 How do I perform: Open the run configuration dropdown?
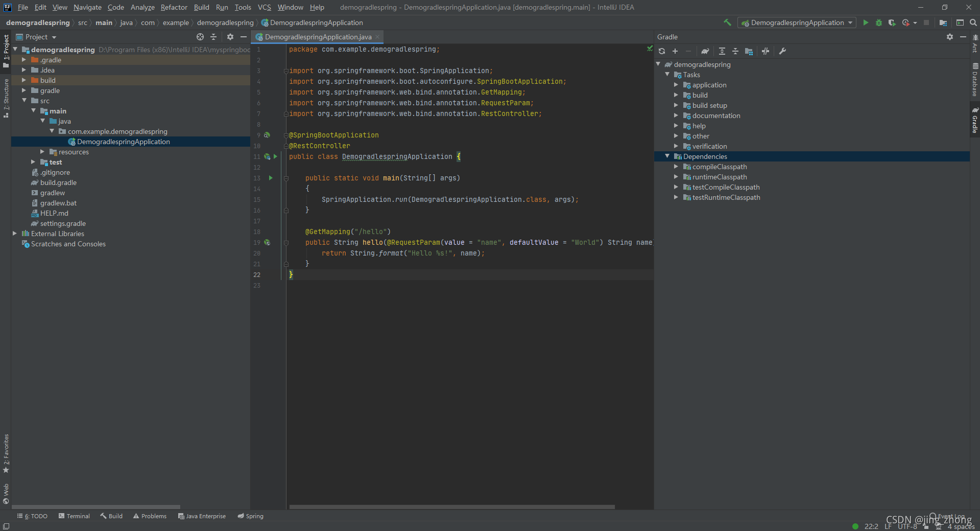(x=797, y=22)
